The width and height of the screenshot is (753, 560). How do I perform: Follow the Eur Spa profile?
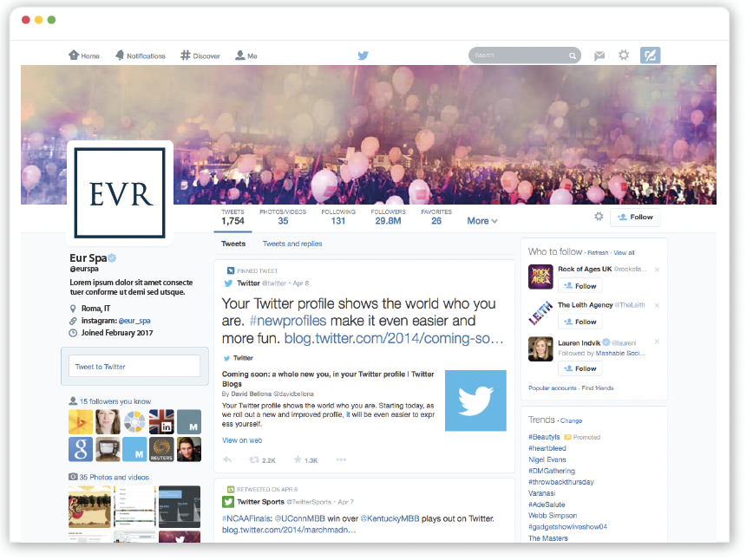(x=635, y=217)
